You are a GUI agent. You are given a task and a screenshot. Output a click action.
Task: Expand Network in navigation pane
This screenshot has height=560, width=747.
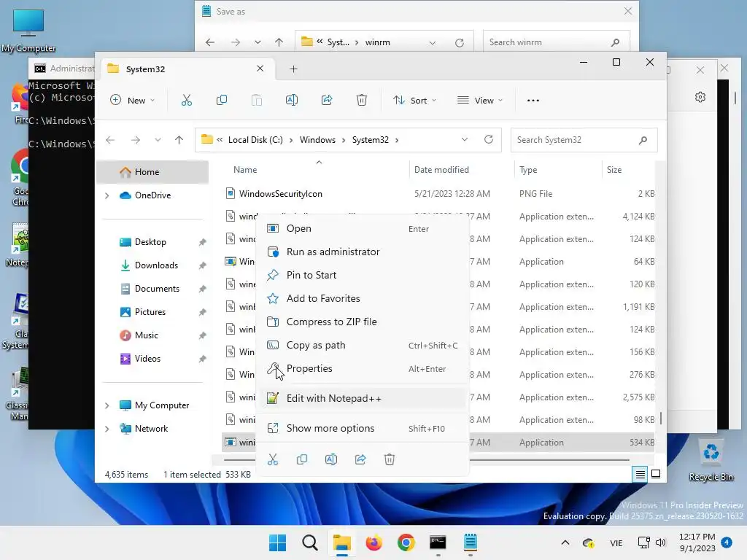(107, 429)
